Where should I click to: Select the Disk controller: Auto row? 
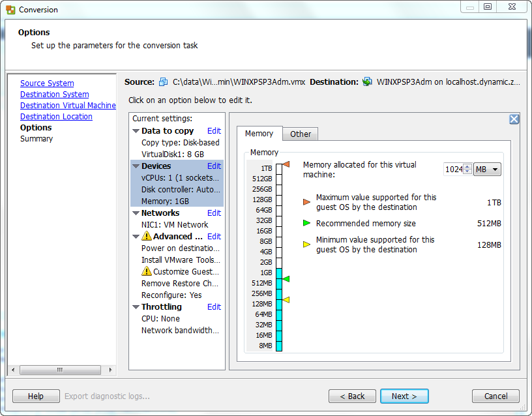(x=181, y=189)
